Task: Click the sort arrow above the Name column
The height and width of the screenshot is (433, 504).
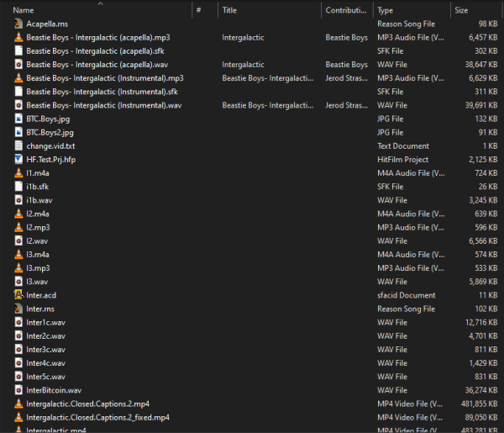Action: coord(100,3)
